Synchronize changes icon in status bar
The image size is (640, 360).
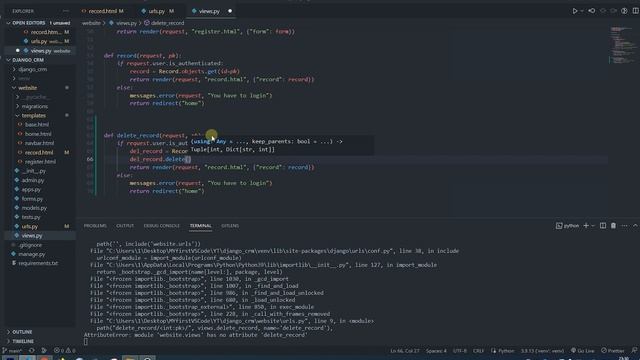tap(31, 351)
